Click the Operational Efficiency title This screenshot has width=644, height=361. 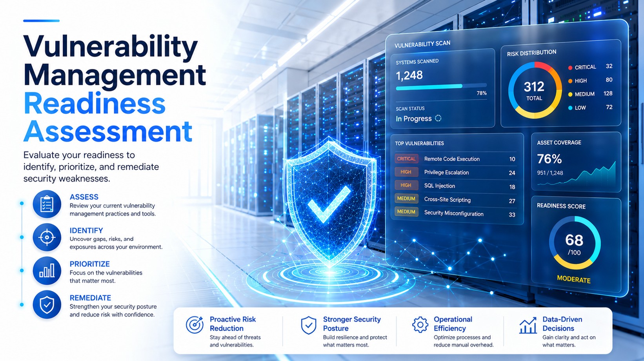pos(453,324)
